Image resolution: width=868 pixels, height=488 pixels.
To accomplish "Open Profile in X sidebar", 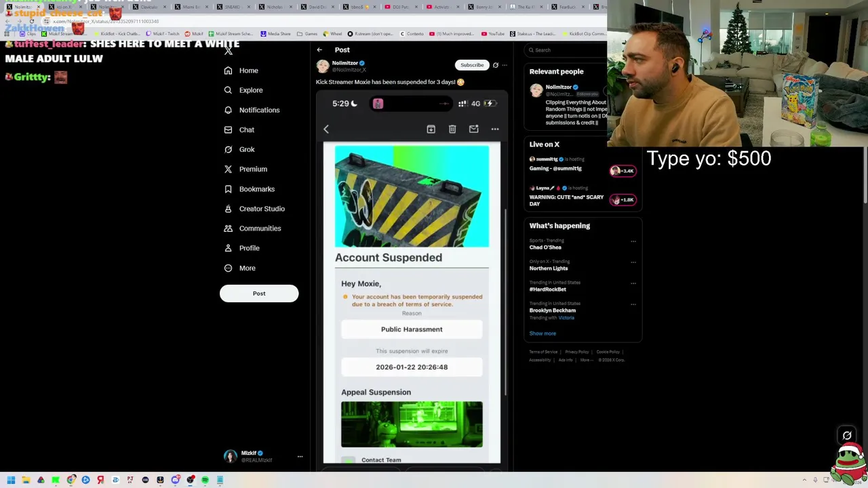I will [242, 248].
